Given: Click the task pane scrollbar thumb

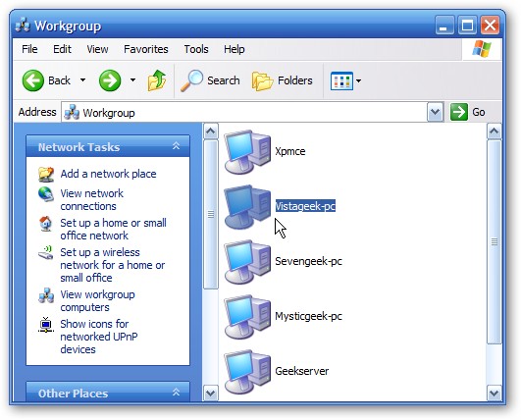Looking at the screenshot, I should coord(210,214).
